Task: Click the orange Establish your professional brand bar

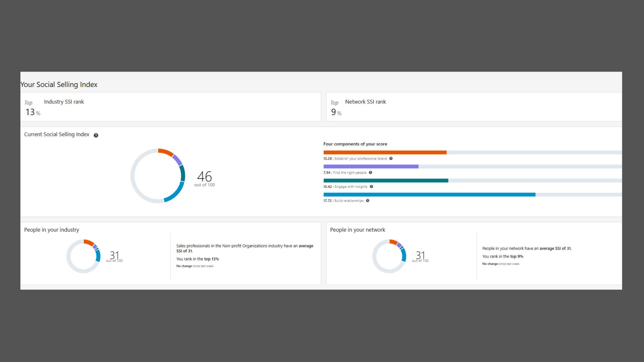Action: pyautogui.click(x=385, y=153)
